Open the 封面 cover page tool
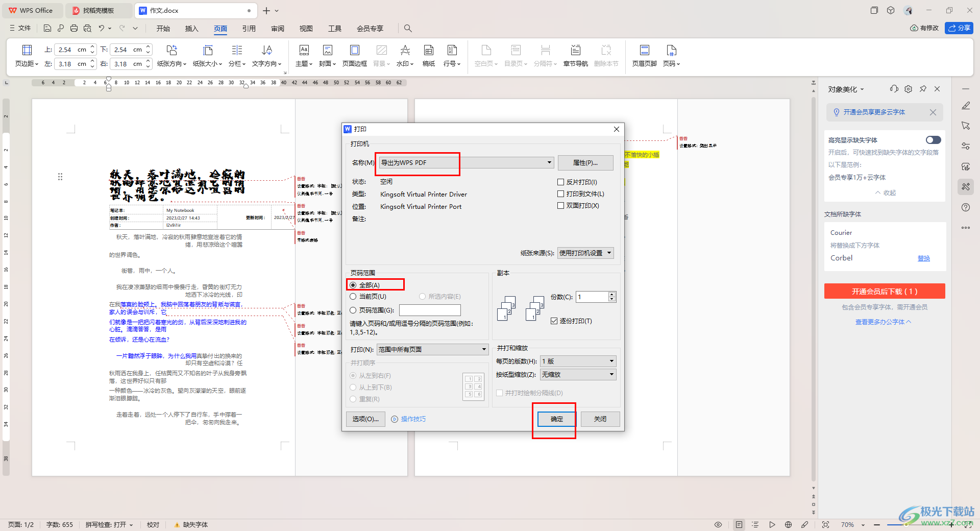The width and height of the screenshot is (980, 531). 327,55
